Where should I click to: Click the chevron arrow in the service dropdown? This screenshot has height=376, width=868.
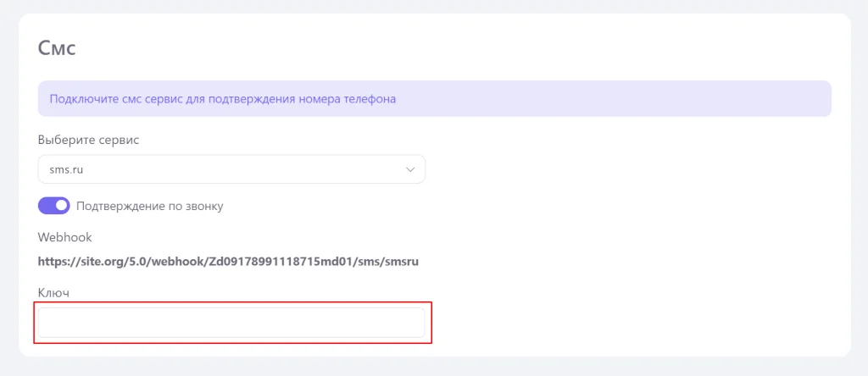click(410, 169)
